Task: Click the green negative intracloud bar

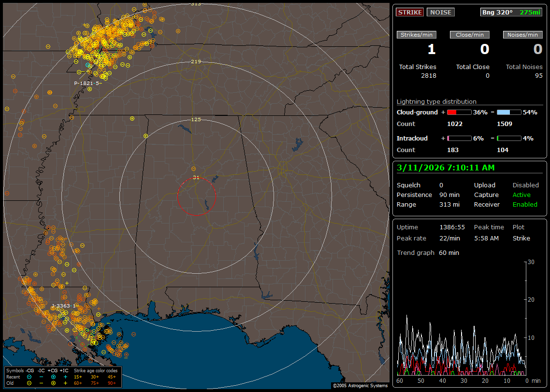Action: click(509, 139)
